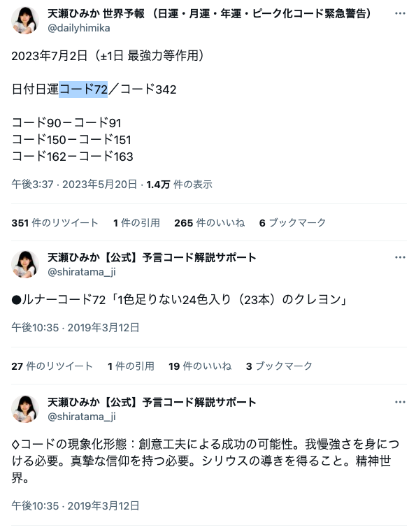Click the highlighted コード72 text
The image size is (416, 532).
point(83,89)
